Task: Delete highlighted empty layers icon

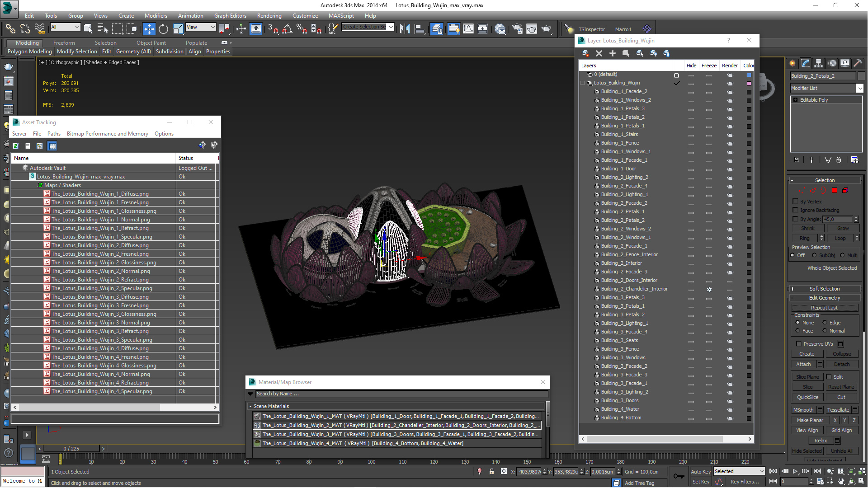Action: pyautogui.click(x=599, y=53)
